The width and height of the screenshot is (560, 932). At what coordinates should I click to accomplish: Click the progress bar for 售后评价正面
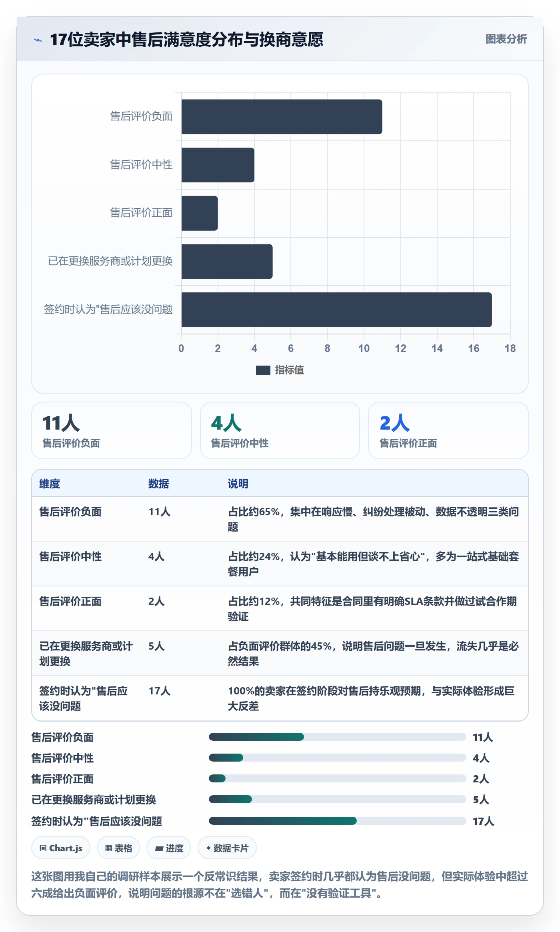(x=337, y=778)
